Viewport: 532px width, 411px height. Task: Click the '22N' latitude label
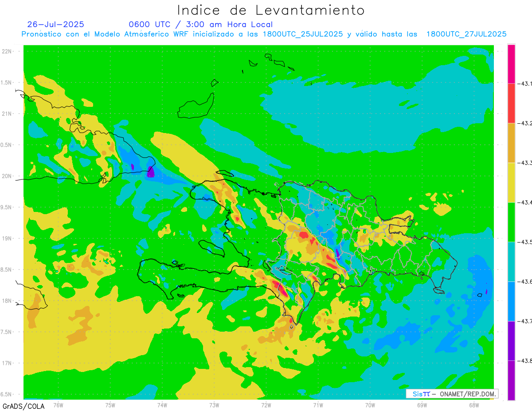pos(8,51)
